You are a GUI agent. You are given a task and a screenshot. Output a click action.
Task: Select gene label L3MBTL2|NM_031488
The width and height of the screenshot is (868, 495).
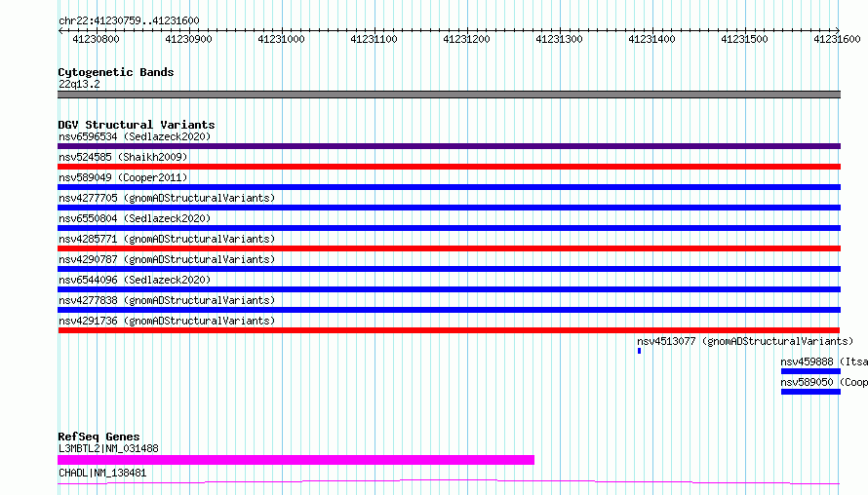tap(108, 448)
